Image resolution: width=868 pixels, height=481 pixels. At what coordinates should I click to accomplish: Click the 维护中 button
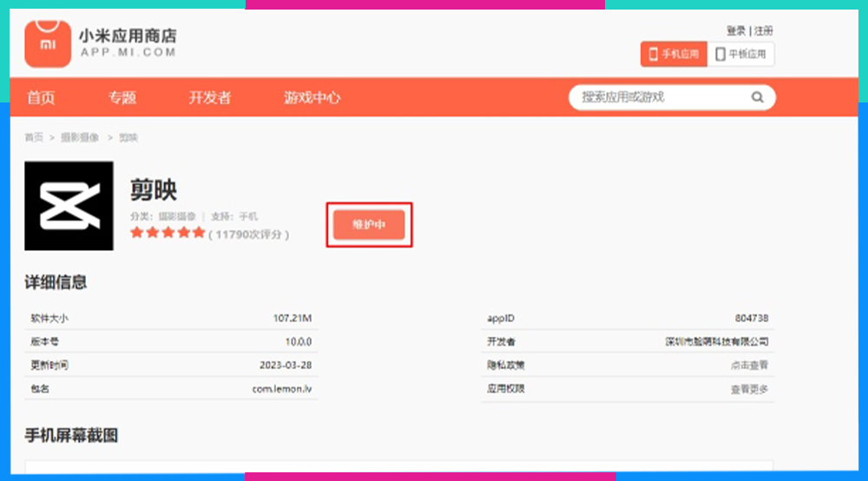pyautogui.click(x=369, y=225)
